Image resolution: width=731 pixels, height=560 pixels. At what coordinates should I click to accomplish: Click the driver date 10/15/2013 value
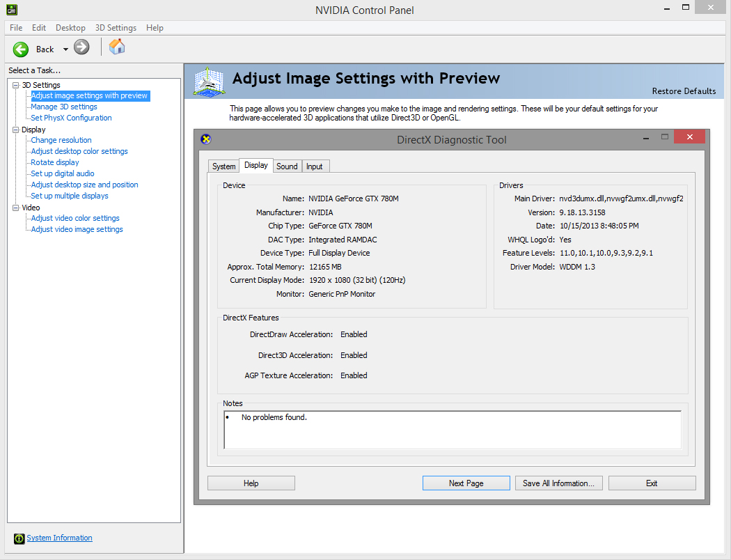(599, 226)
